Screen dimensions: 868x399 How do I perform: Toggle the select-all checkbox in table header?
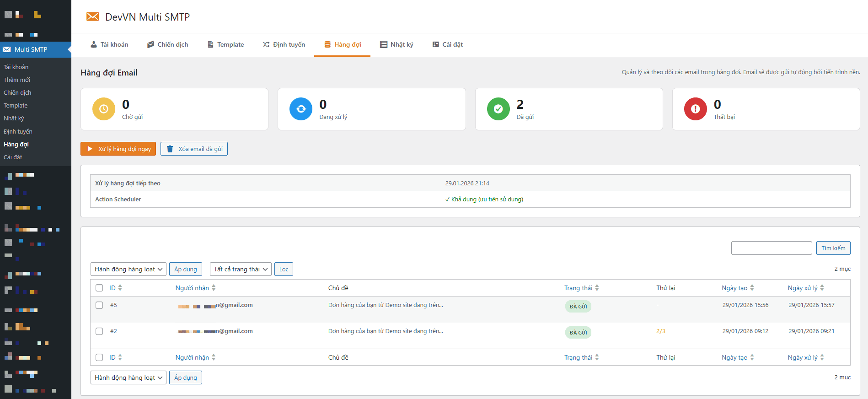click(x=99, y=288)
